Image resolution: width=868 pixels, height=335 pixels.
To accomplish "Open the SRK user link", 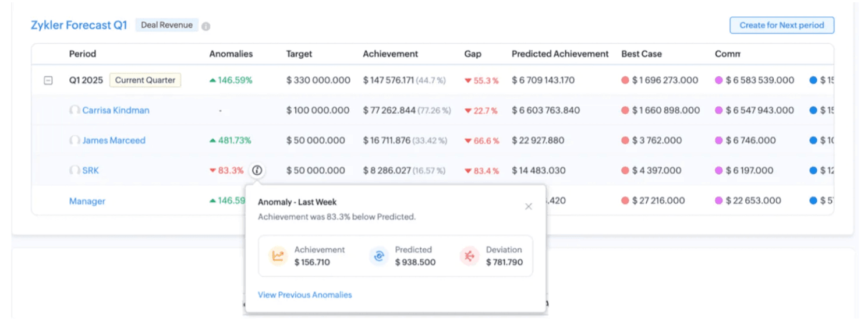I will 90,171.
